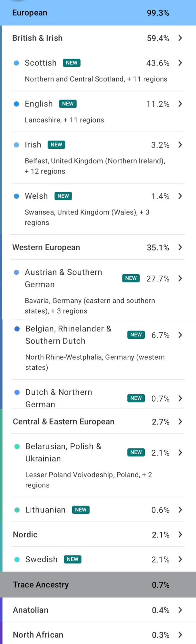
Task: Open Central & Eastern European chevron arrow
Action: click(x=180, y=421)
